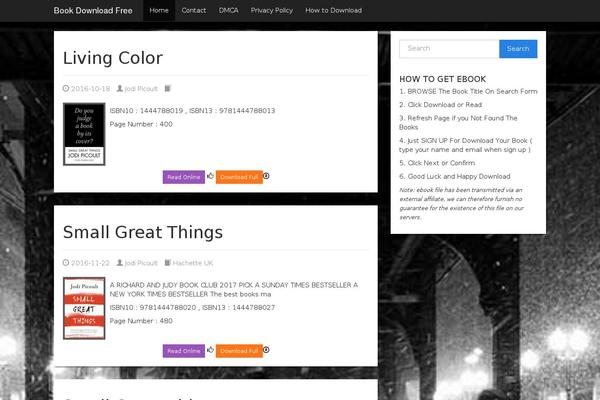Open the How to Download page

coord(333,10)
